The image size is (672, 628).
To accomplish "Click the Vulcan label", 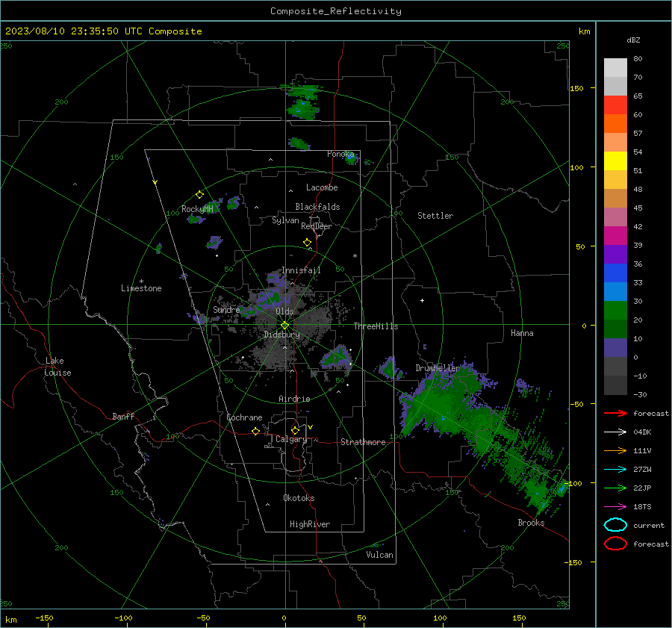I will click(379, 555).
